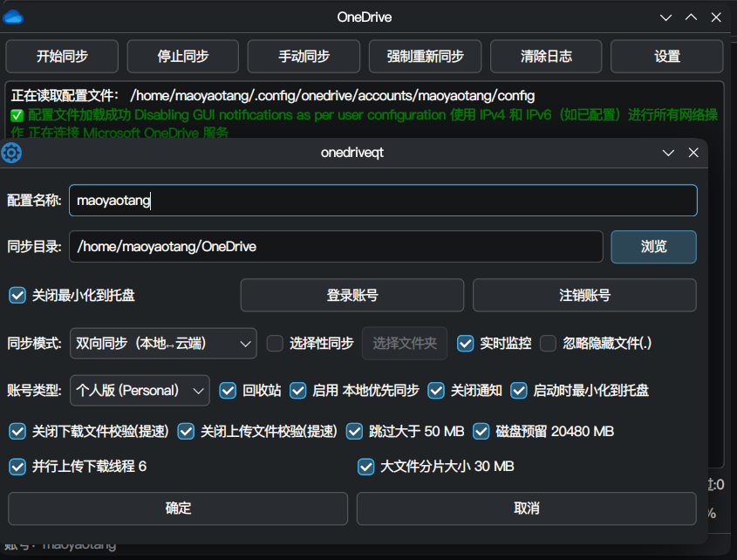Screen dimensions: 737x560
Task: Click the green checkmark icon in the log
Action: pyautogui.click(x=17, y=115)
